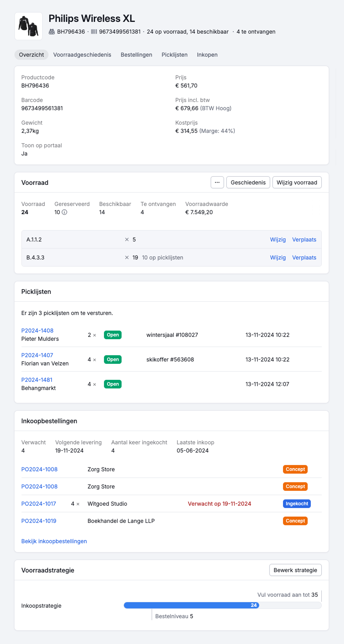
Task: Click Wijzig for location A.1.1.2
Action: 278,240
